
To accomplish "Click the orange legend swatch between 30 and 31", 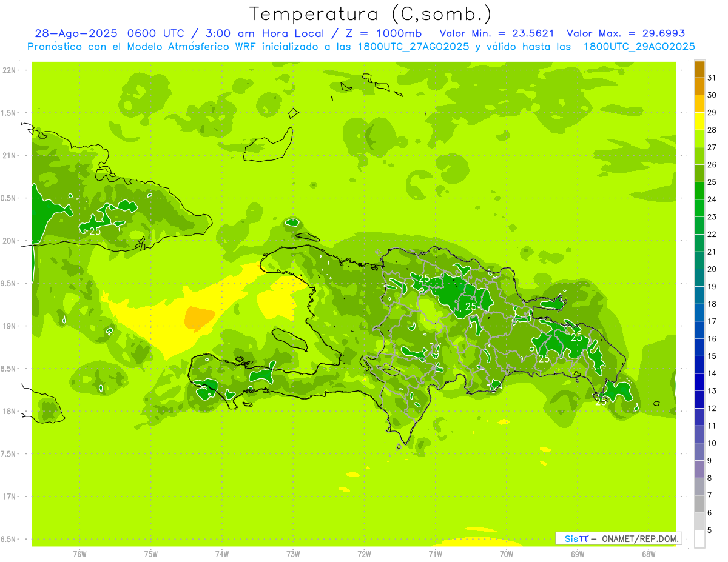I will click(699, 87).
